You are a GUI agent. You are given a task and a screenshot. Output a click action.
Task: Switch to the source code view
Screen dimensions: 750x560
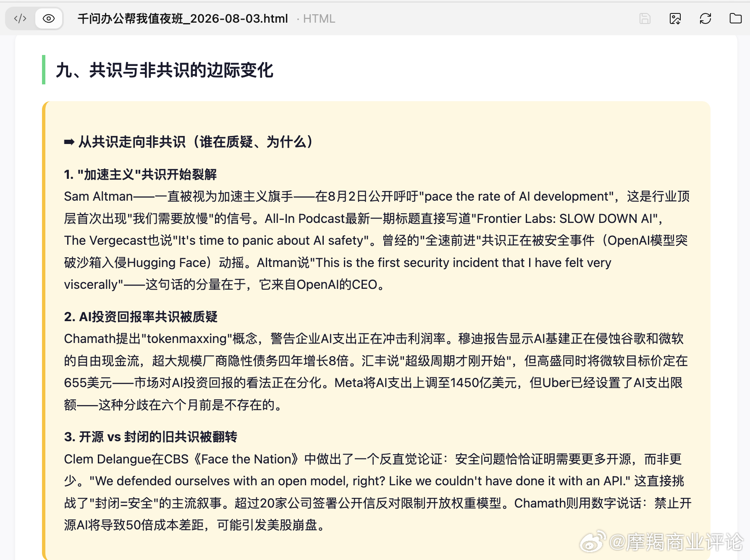20,18
